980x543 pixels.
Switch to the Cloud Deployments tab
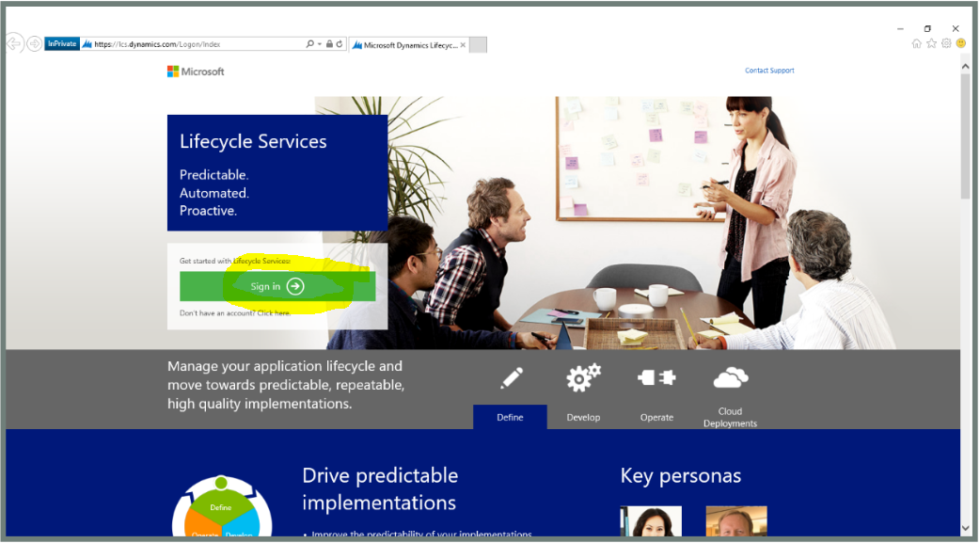coord(730,417)
